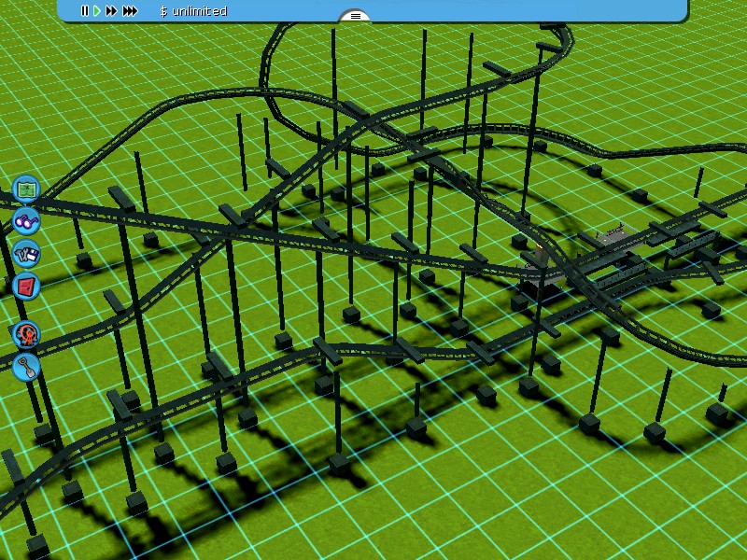
Task: Select the shovel terrain tool icon
Action: 26,366
